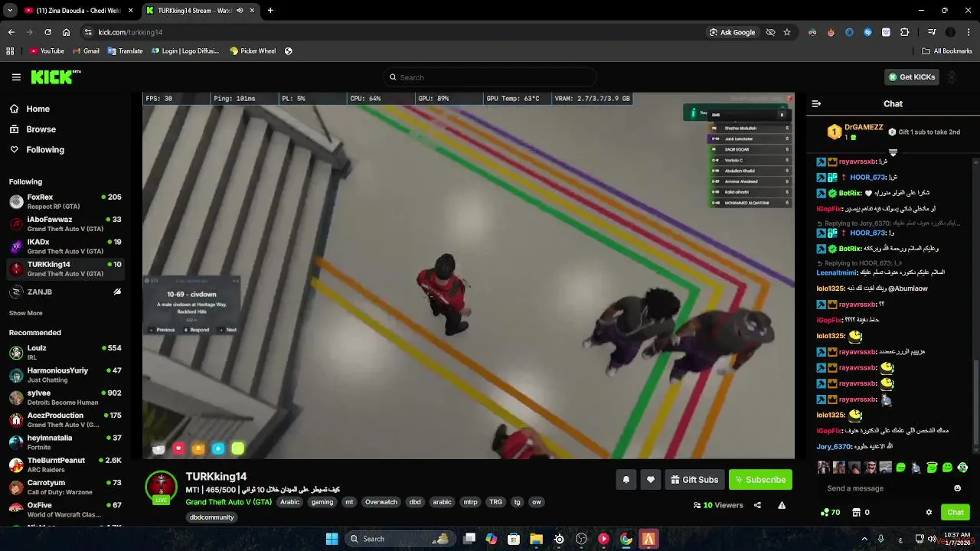The image size is (980, 551).
Task: Send message with the Chat button
Action: [x=955, y=512]
